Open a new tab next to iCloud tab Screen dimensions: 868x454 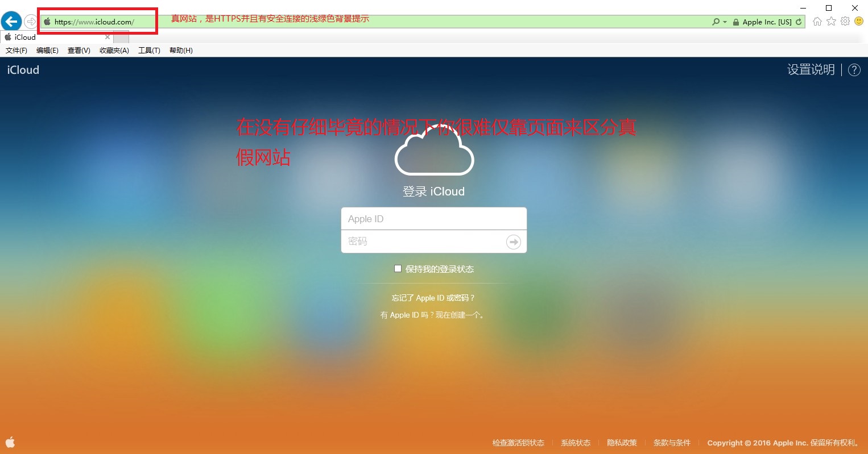click(x=121, y=38)
